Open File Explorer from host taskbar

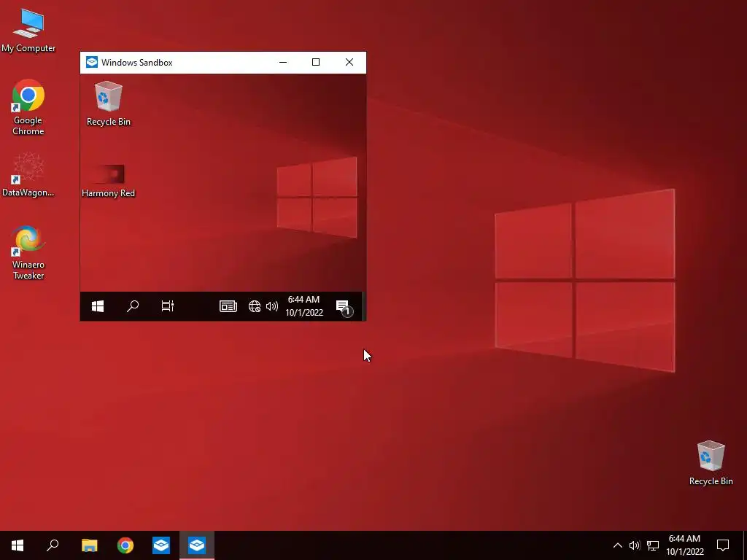pyautogui.click(x=89, y=545)
